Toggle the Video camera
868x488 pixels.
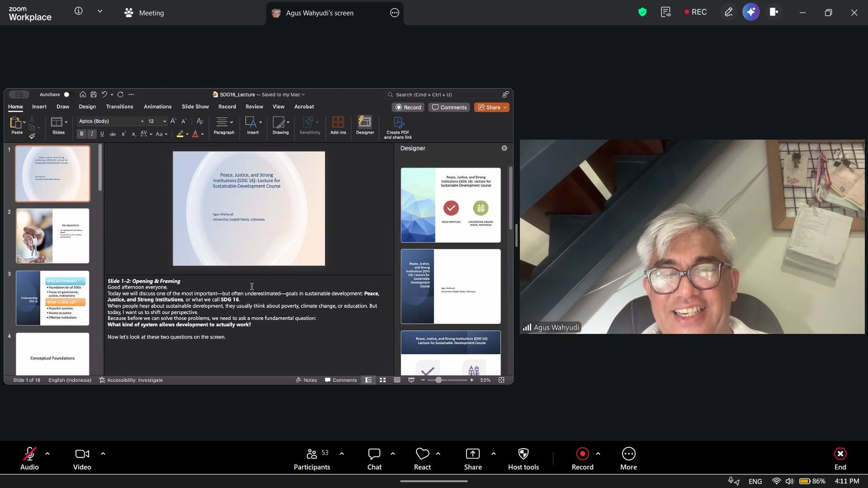[x=82, y=454]
